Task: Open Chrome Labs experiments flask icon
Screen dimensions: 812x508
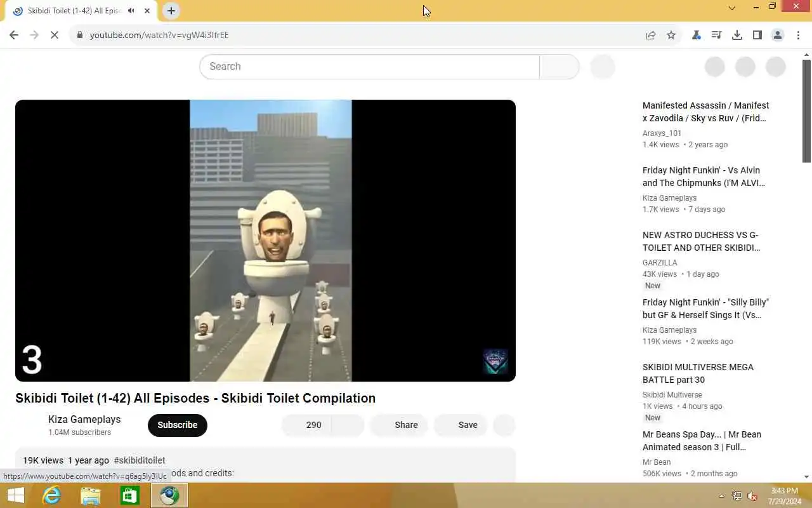Action: point(696,35)
